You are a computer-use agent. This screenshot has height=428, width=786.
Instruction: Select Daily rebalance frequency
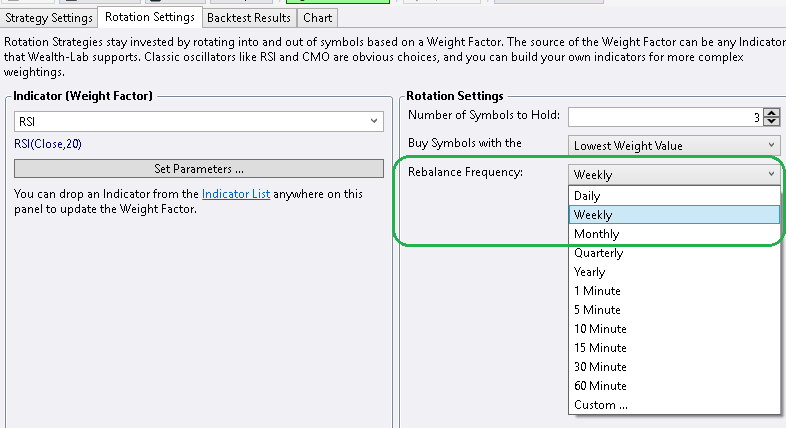(587, 196)
